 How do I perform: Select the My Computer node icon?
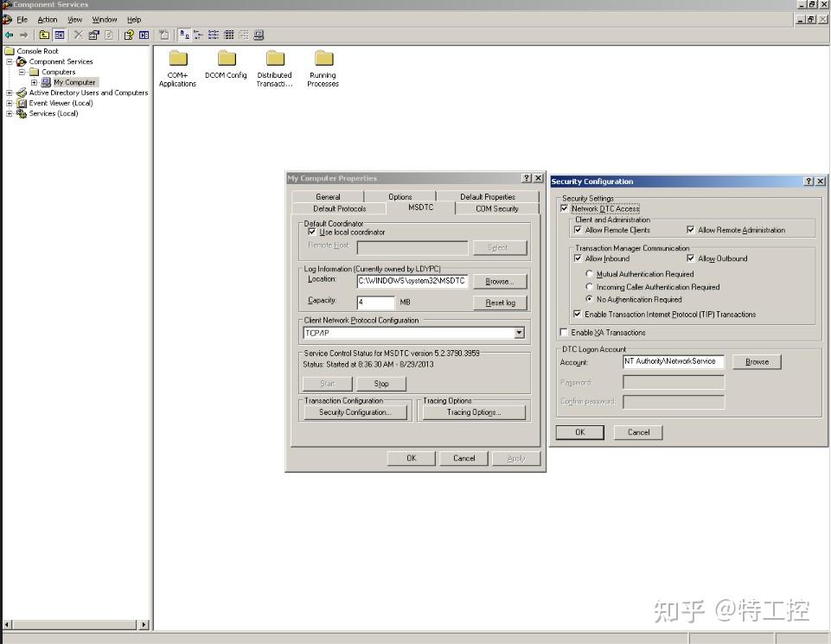pyautogui.click(x=44, y=82)
